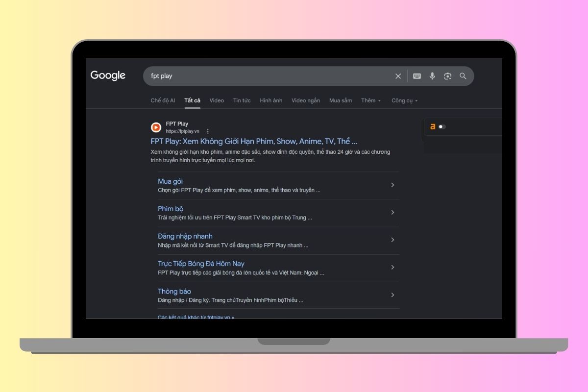Screen dimensions: 588x392
Task: Go to the Mua sắm tab
Action: (341, 100)
